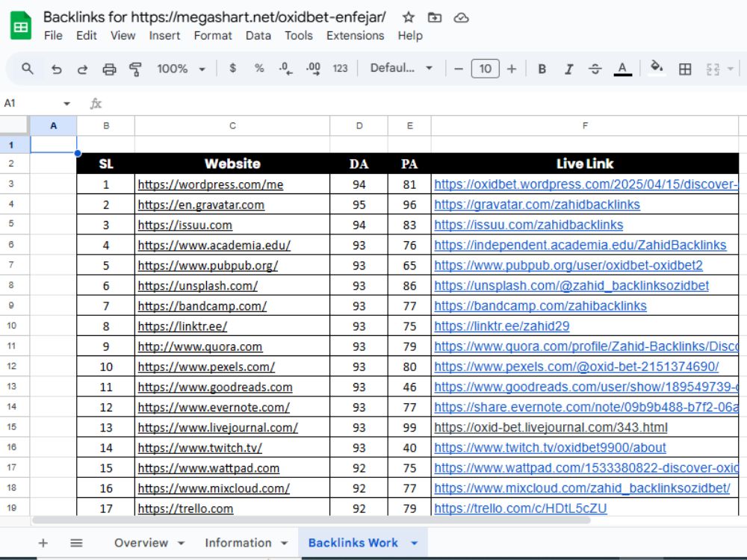
Task: Undo the last action
Action: pos(56,69)
